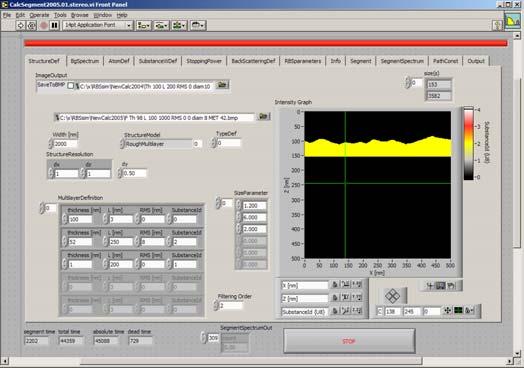This screenshot has width=524, height=368.
Task: Open cursor legend color dropdown icon
Action: [x=458, y=311]
